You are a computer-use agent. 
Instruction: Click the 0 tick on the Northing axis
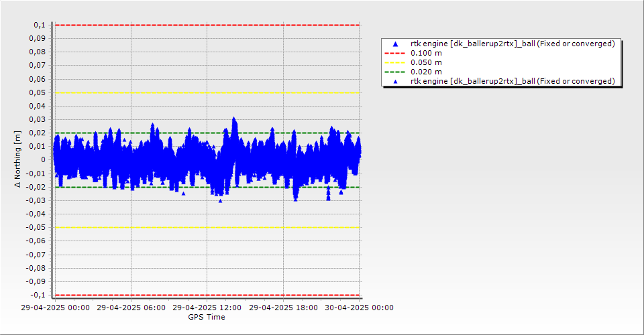click(43, 159)
